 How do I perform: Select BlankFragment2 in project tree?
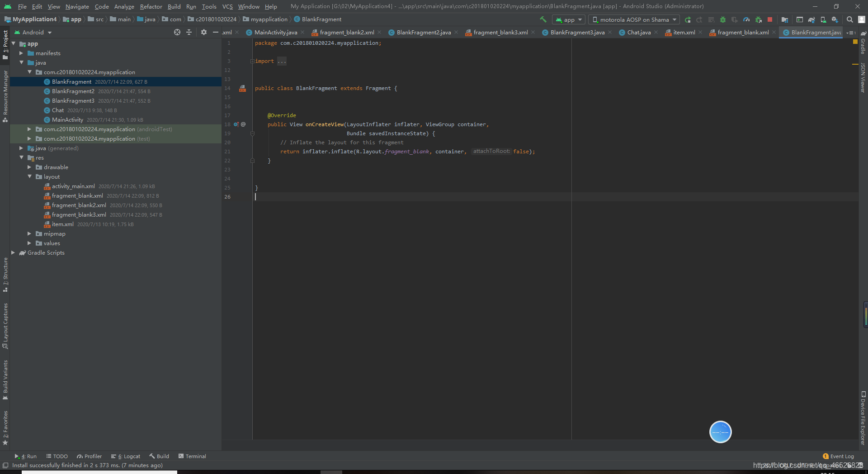point(73,91)
